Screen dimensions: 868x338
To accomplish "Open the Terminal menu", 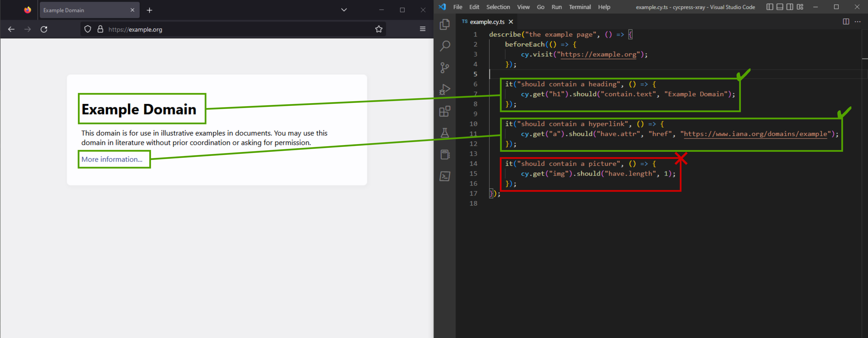I will [x=580, y=7].
